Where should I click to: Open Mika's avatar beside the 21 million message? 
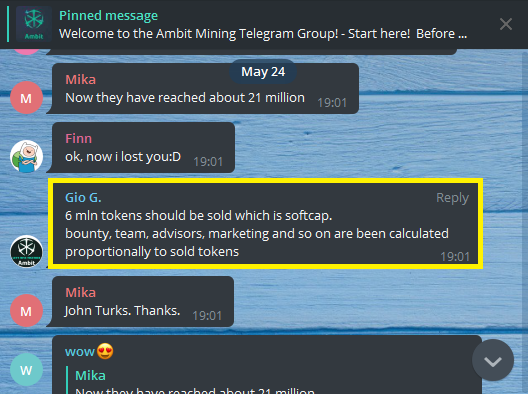click(x=26, y=98)
